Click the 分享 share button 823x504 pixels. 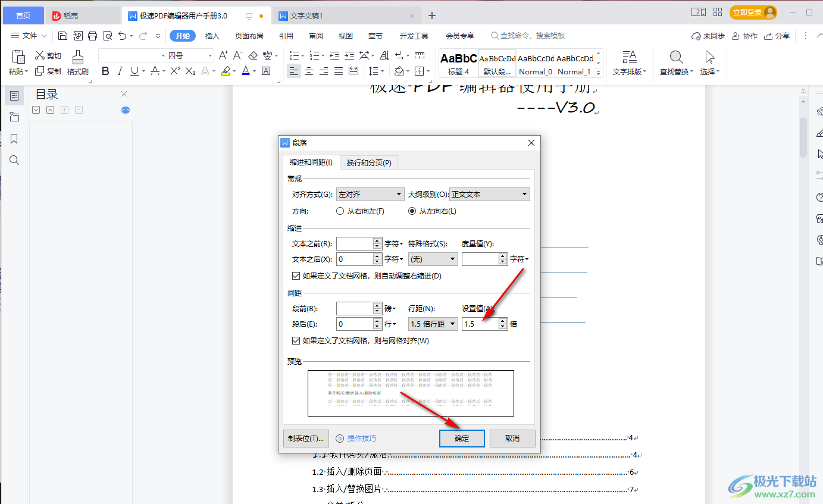click(x=777, y=36)
